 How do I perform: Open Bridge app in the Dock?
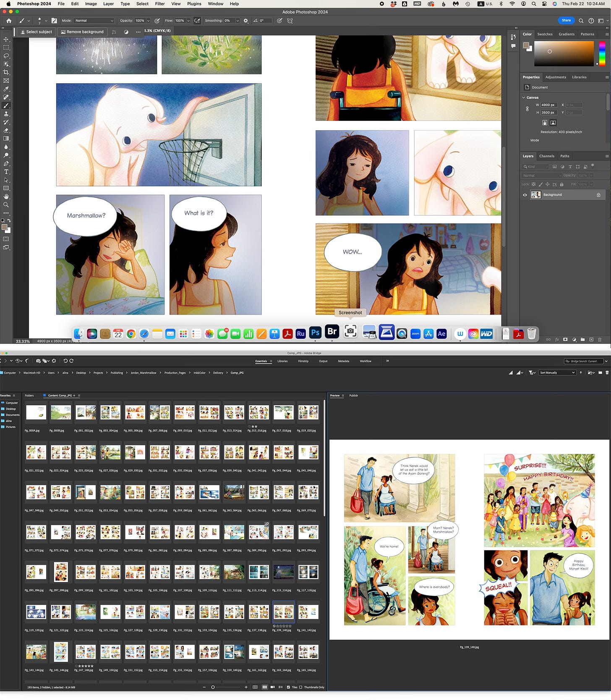[x=332, y=332]
